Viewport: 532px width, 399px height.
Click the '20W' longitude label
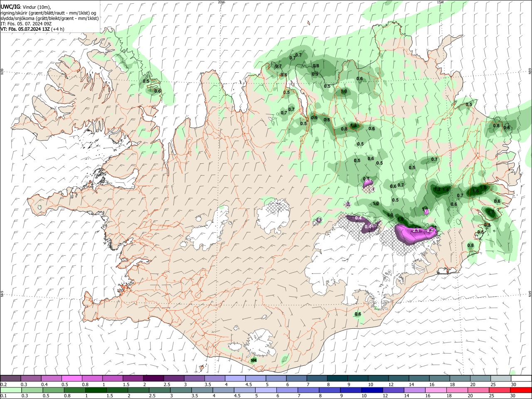coord(221,2)
